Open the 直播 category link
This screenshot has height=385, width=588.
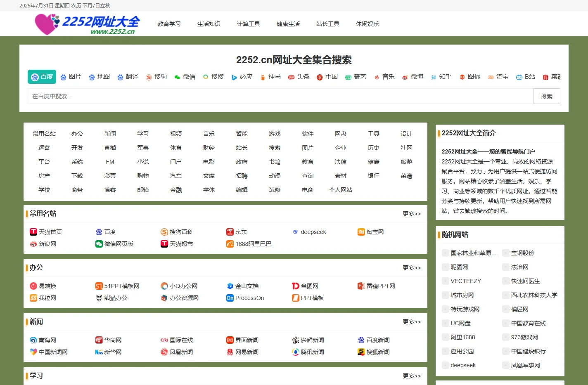[110, 148]
